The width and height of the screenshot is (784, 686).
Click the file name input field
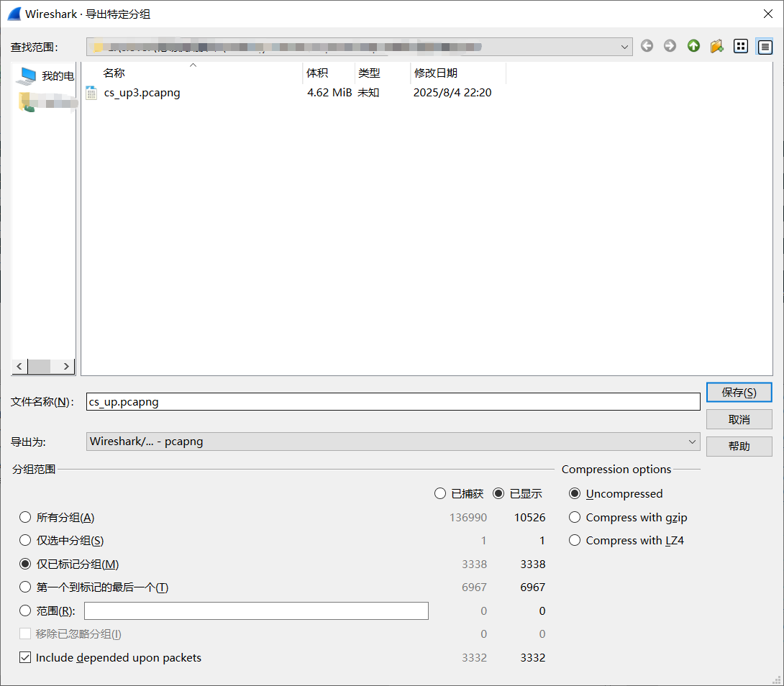[393, 401]
